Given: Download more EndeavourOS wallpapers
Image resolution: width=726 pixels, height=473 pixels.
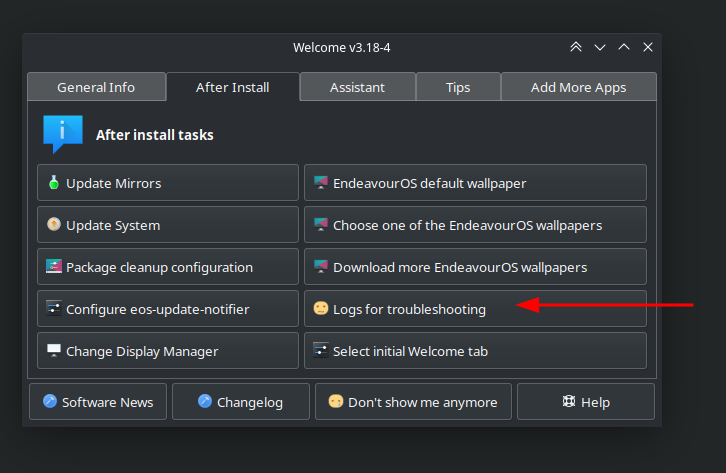Looking at the screenshot, I should click(x=475, y=267).
